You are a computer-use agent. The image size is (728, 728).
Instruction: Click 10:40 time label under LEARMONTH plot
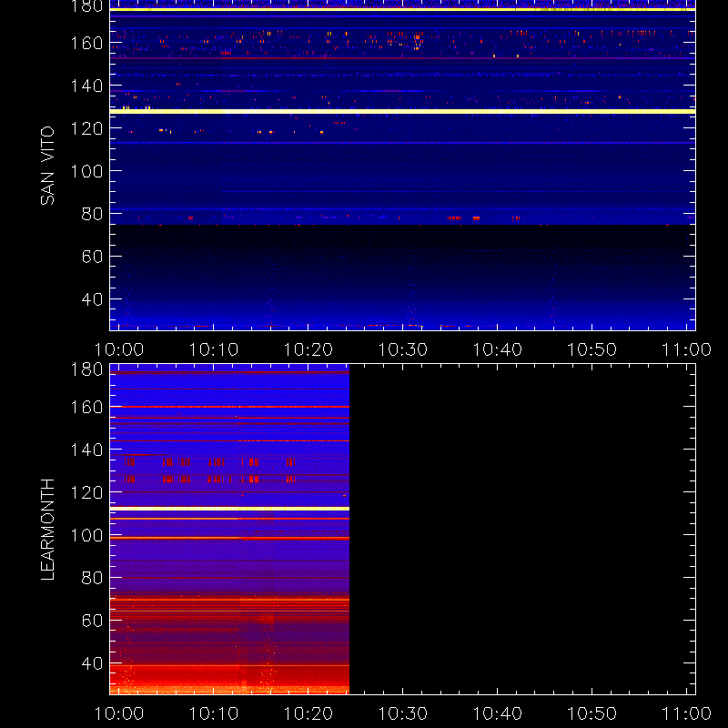point(497,713)
